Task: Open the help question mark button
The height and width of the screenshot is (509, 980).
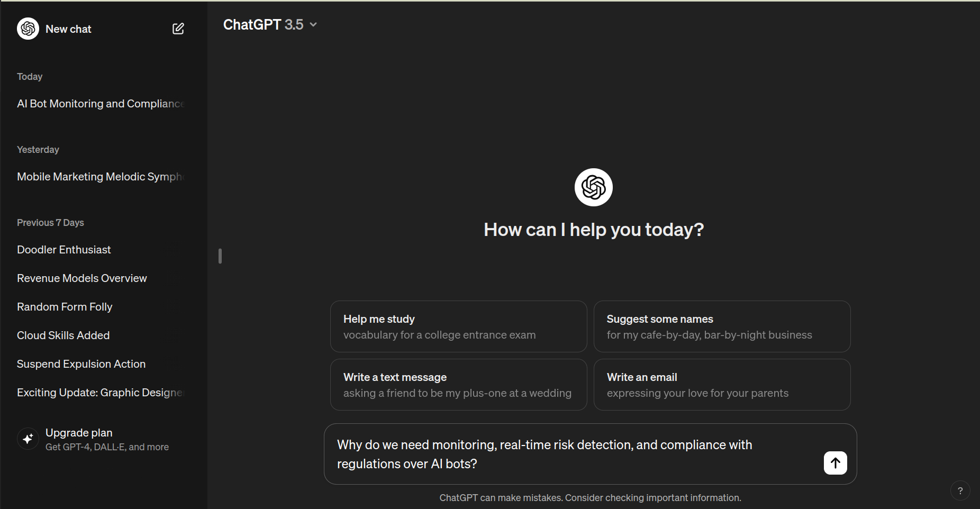Action: click(x=960, y=490)
